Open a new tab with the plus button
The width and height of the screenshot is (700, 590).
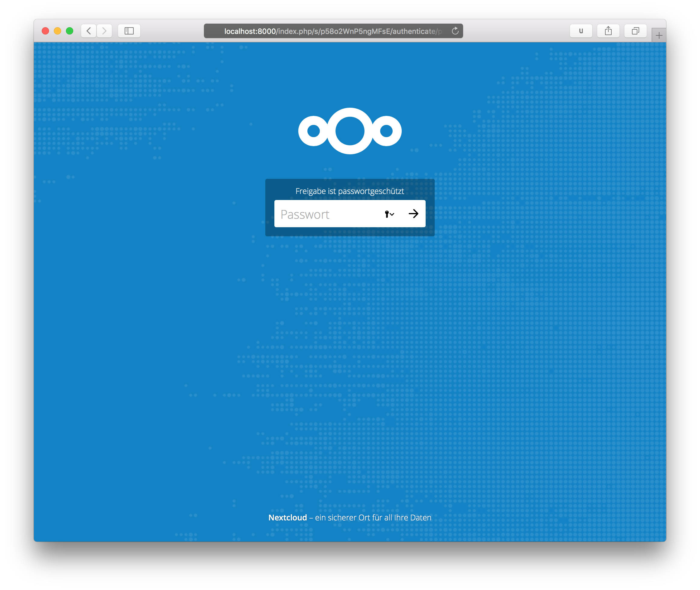pos(659,35)
